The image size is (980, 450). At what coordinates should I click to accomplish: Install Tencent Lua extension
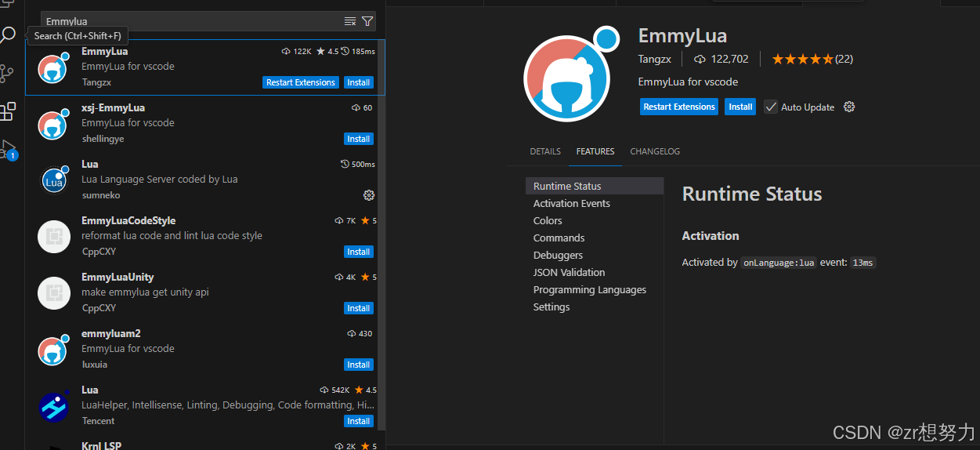[x=359, y=421]
